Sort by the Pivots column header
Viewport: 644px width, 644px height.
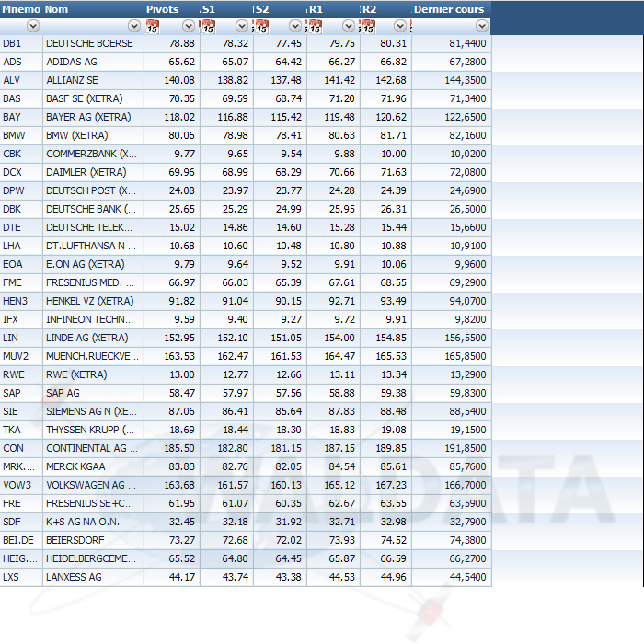tap(172, 9)
